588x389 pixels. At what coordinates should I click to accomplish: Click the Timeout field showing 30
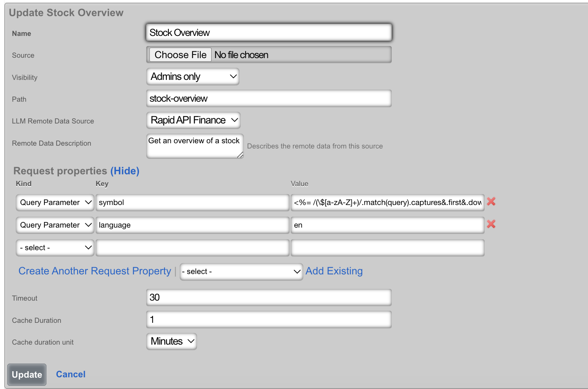pyautogui.click(x=269, y=298)
